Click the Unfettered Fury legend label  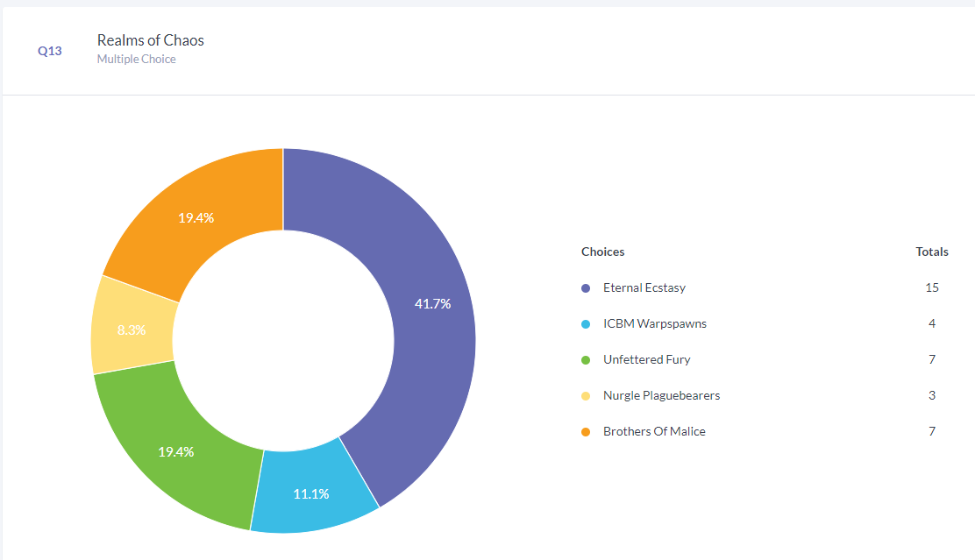click(x=647, y=360)
